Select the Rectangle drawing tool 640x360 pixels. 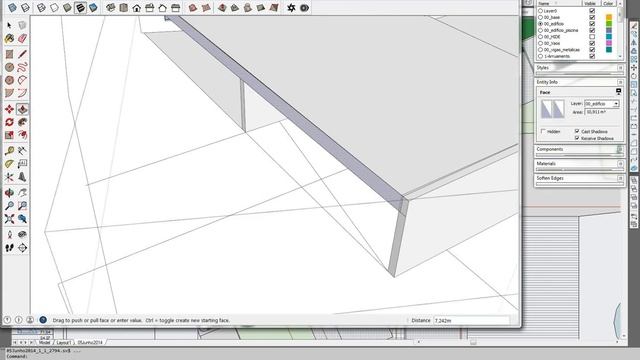pyautogui.click(x=9, y=54)
